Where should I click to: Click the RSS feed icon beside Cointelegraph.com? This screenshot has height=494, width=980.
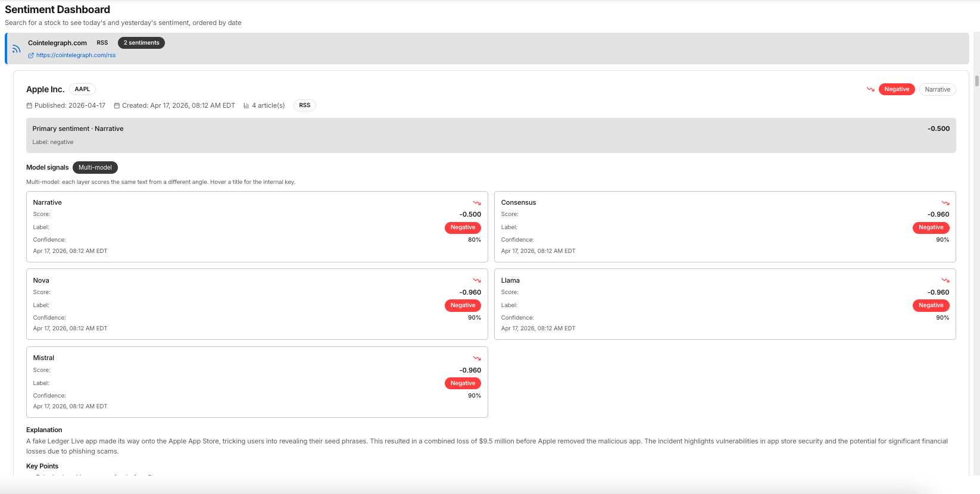[x=16, y=49]
